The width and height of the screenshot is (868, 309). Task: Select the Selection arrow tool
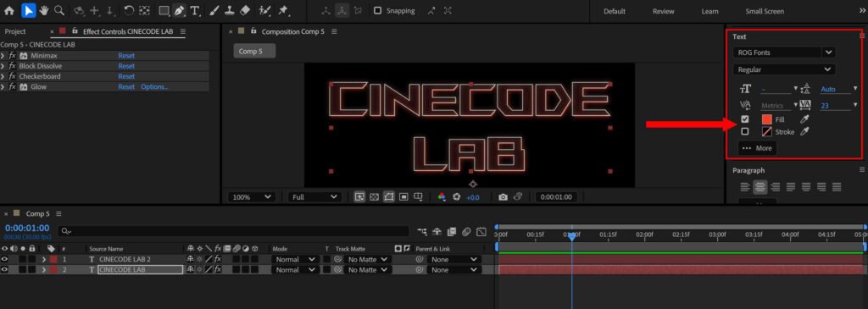coord(29,10)
